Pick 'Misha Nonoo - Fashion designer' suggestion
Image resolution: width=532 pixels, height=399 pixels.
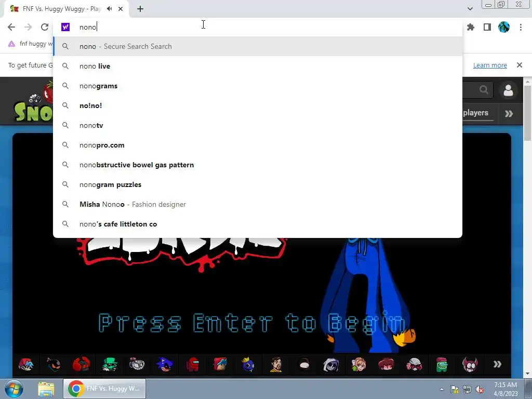tap(258, 204)
